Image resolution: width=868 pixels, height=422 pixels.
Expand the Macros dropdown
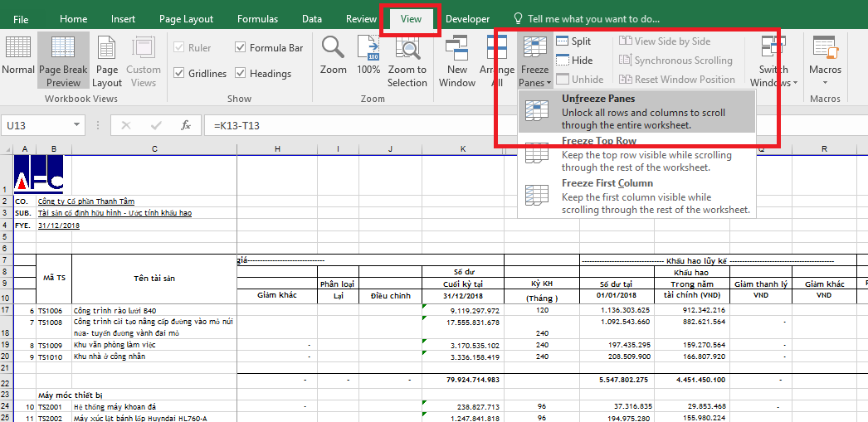(825, 62)
